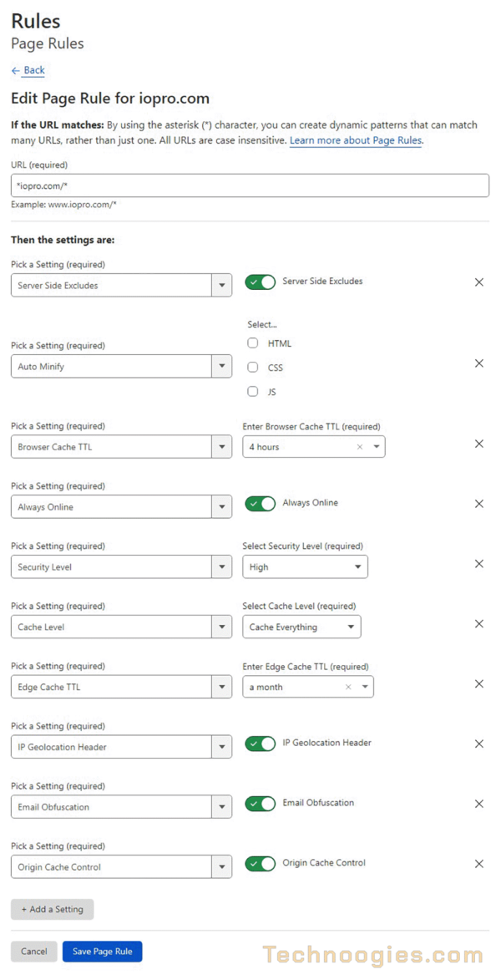Disable the Origin Cache Control toggle

click(260, 863)
